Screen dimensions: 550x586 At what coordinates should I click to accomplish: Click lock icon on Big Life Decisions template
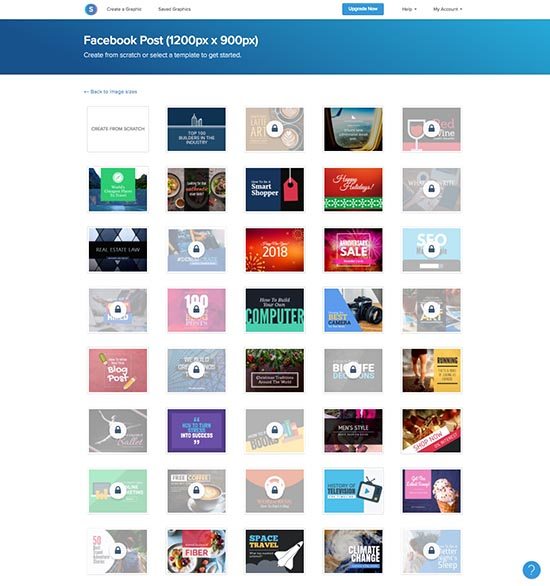tap(353, 370)
